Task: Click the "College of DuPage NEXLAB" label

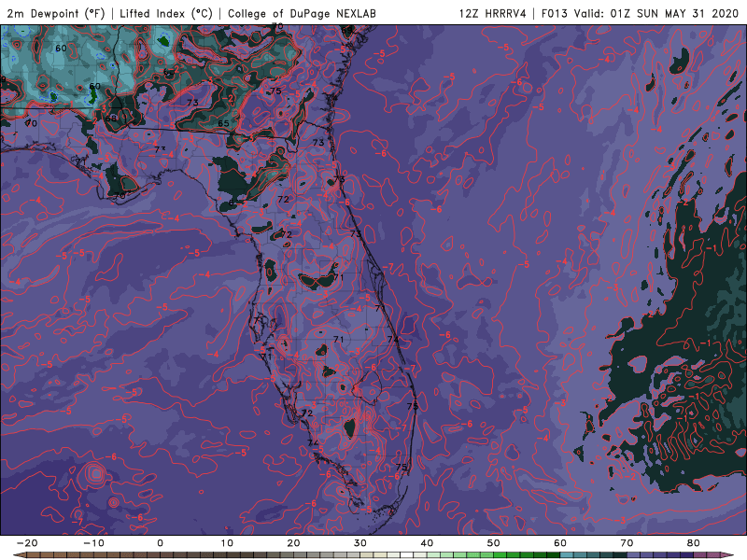Action: [302, 14]
